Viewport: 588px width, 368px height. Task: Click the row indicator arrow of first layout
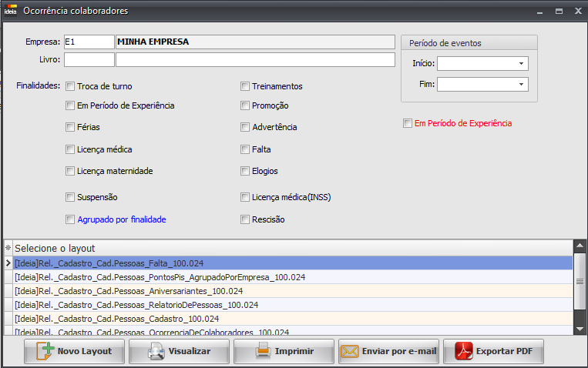click(8, 263)
